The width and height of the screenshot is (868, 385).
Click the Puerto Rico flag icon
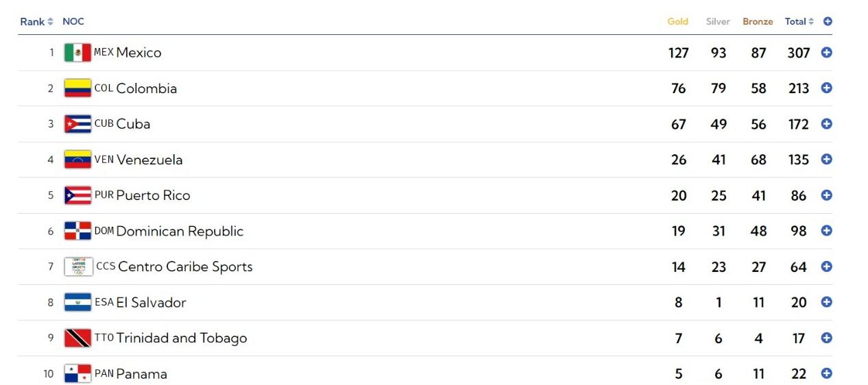point(77,195)
